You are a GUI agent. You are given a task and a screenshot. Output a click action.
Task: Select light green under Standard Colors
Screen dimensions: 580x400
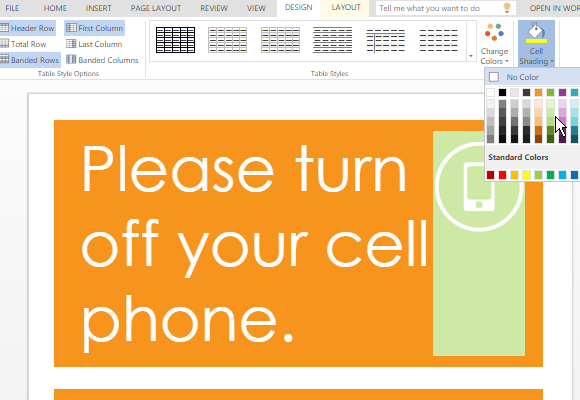pos(539,175)
